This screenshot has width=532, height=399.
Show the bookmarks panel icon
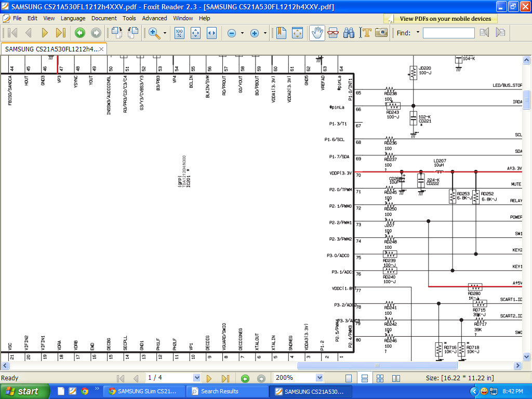[281, 33]
